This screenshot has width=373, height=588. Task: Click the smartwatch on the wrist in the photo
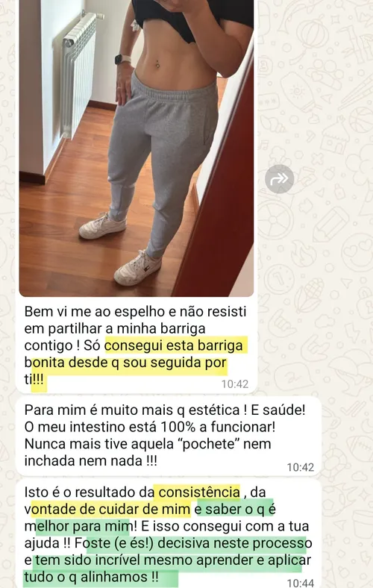pos(123,59)
